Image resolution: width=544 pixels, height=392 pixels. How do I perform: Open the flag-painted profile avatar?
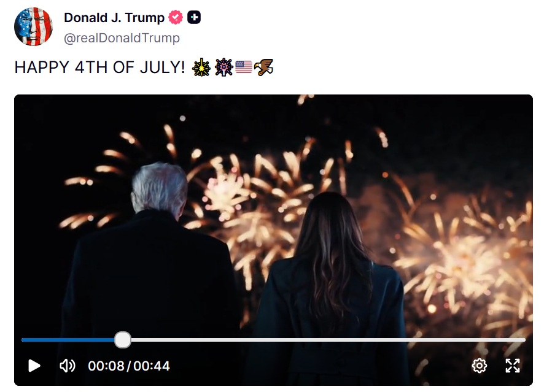tap(33, 27)
